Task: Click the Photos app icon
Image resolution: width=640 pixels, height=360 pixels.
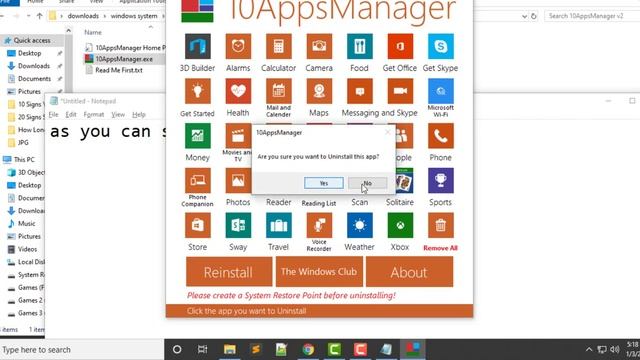Action: click(x=238, y=181)
